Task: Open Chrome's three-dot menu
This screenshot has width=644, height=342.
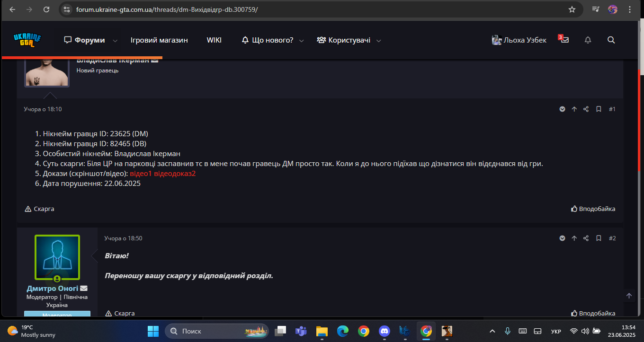Action: pyautogui.click(x=630, y=9)
